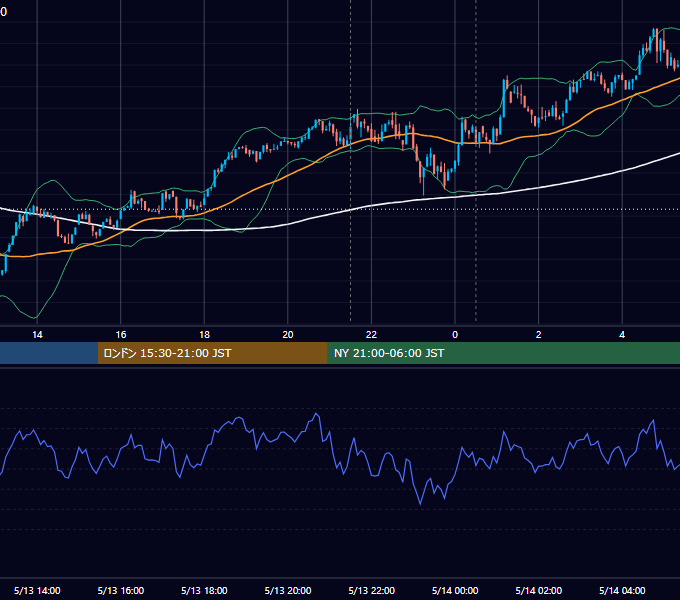Click the 5/14 04:00 time label
680x600 pixels.
(622, 590)
